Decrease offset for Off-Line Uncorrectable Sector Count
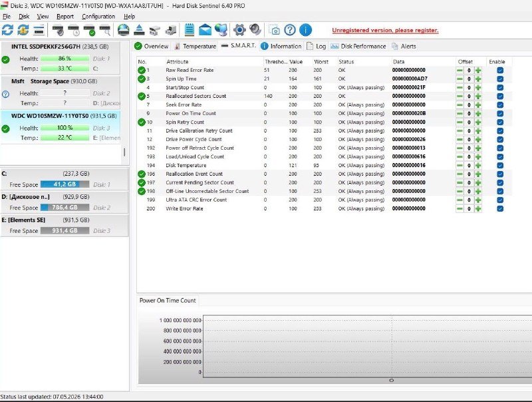The image size is (532, 402). [x=460, y=192]
